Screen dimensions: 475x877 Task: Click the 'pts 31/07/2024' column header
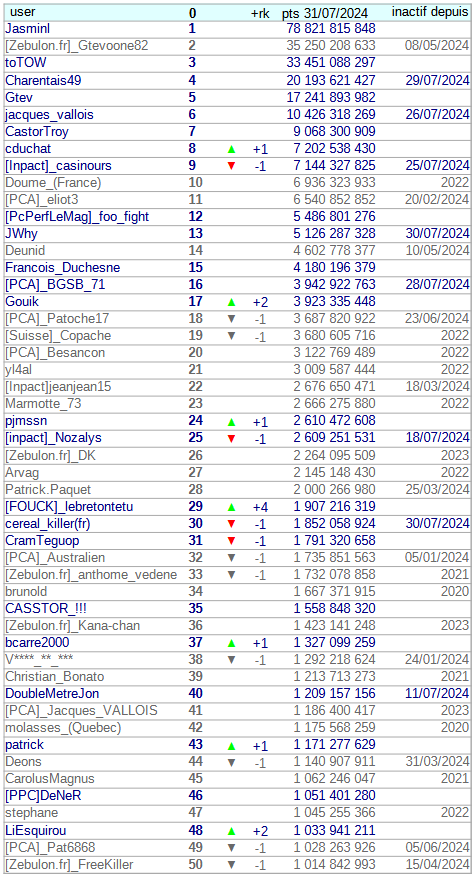tap(325, 13)
